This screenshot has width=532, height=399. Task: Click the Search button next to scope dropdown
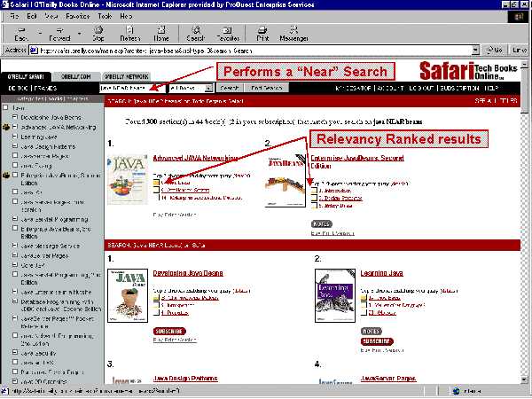click(x=230, y=88)
